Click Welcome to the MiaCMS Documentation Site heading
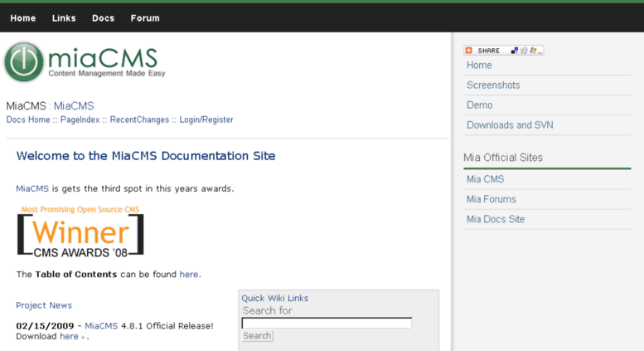Viewport: 644px width, 351px height. point(146,156)
